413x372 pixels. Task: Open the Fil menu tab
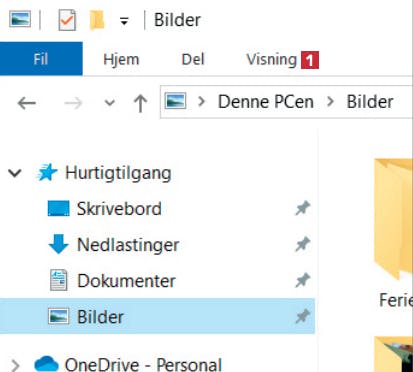click(x=41, y=59)
